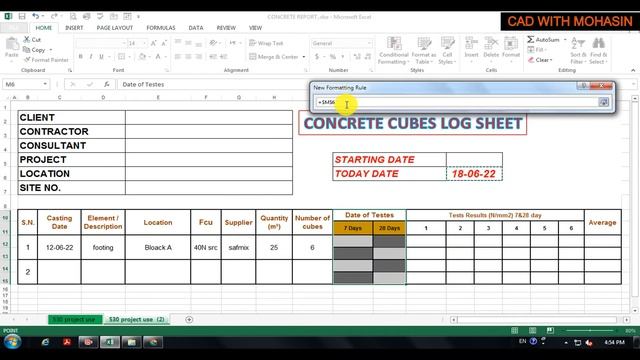Click the Sort & Filter icon
Image resolution: width=640 pixels, height=360 pixels.
tap(578, 43)
